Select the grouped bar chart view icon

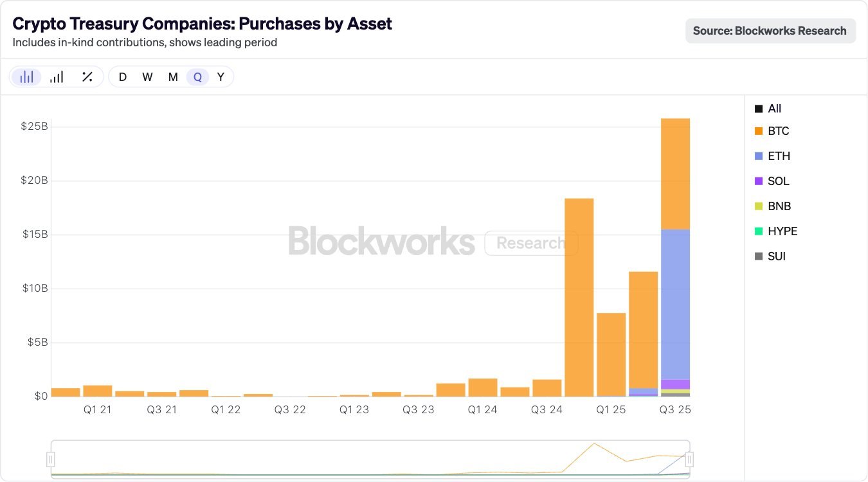[x=26, y=76]
